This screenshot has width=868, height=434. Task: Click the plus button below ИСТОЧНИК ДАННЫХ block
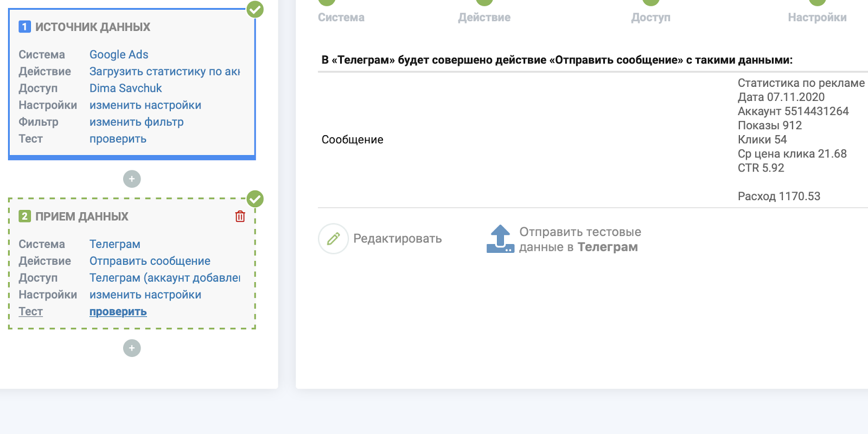point(132,179)
